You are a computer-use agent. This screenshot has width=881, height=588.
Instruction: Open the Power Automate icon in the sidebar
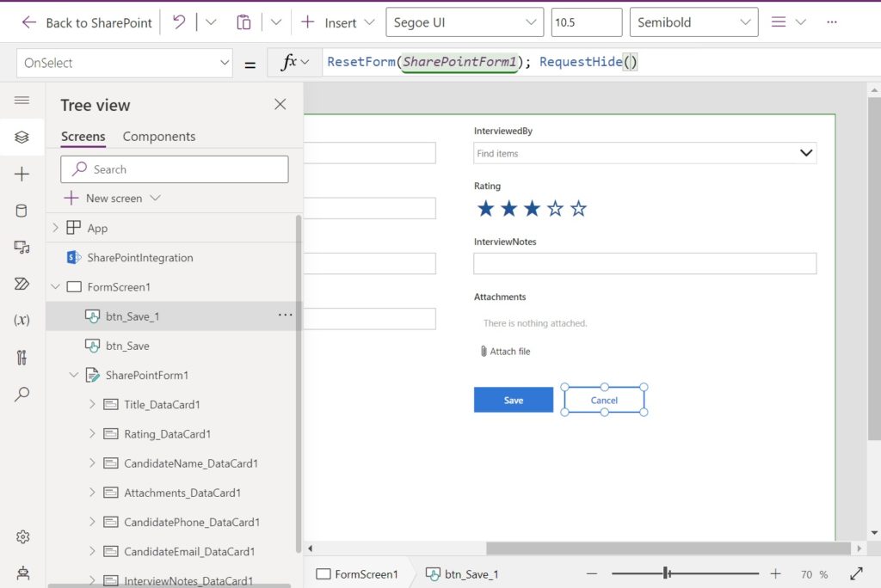point(22,284)
